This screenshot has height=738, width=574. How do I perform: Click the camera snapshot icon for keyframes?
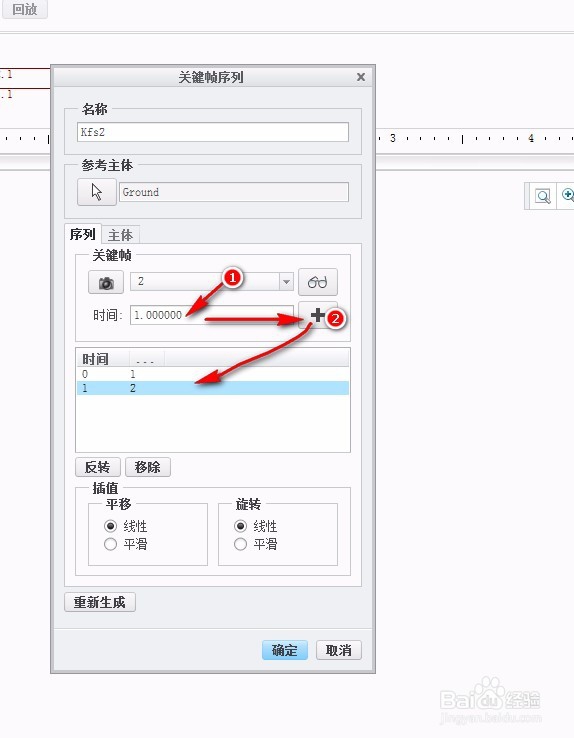tap(106, 282)
